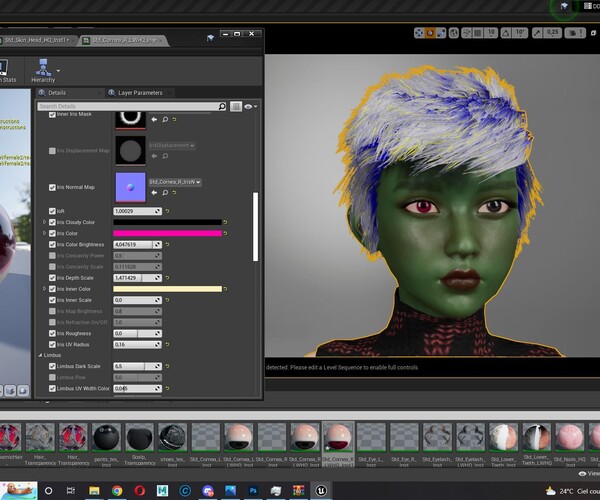Expand the Iris Cloudy Color property

(x=44, y=222)
